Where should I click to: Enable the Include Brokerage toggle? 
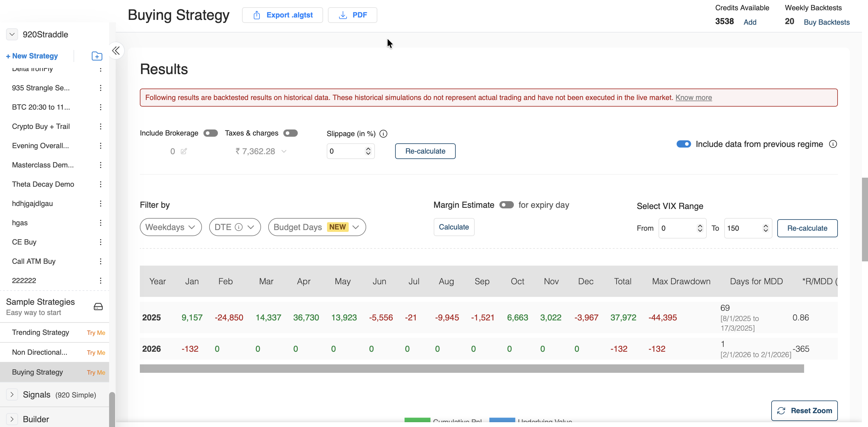(211, 133)
